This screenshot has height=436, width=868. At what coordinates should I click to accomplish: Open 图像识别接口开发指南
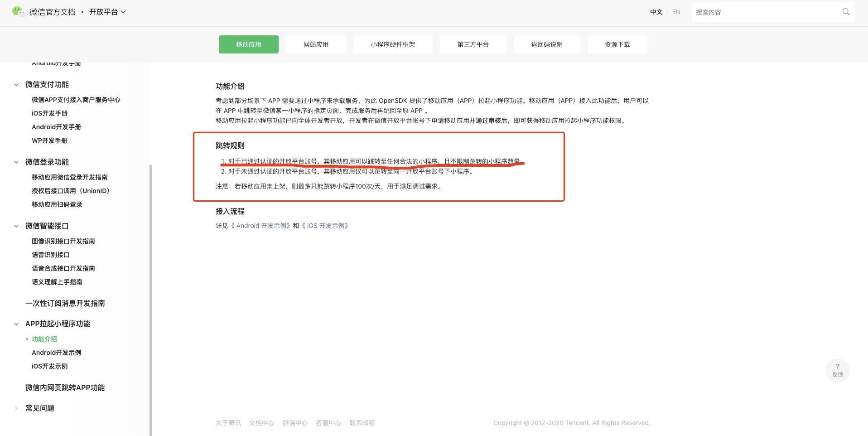pos(63,241)
